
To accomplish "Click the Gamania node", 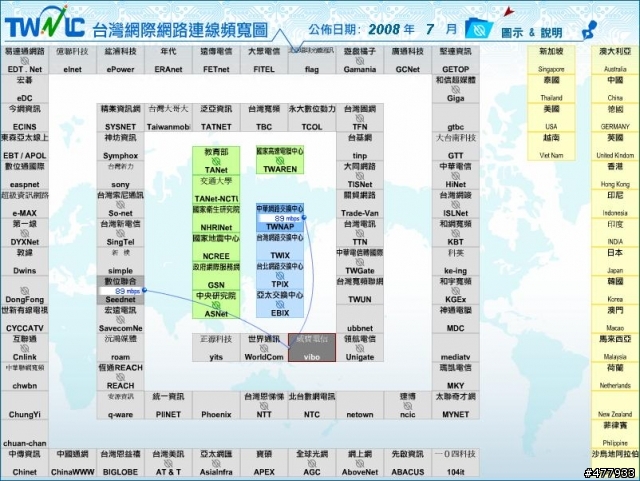I will (x=360, y=60).
